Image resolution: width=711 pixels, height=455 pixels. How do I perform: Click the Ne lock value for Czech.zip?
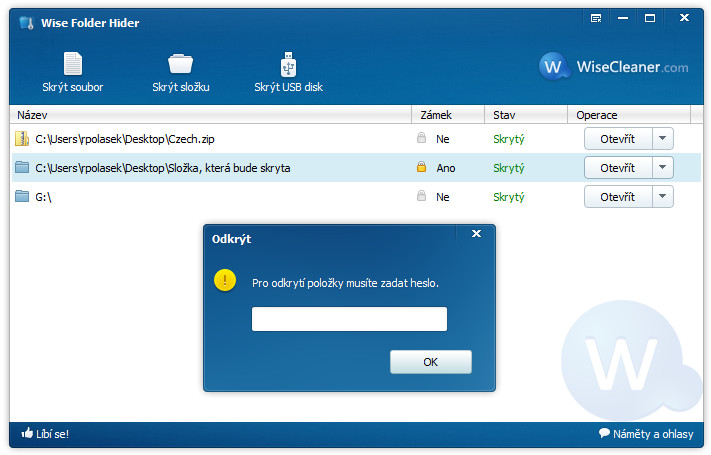click(x=443, y=139)
